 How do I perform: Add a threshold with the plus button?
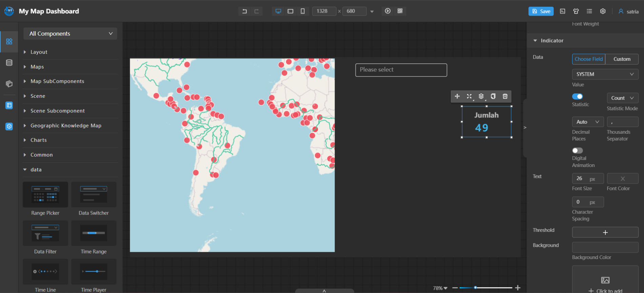[605, 233]
